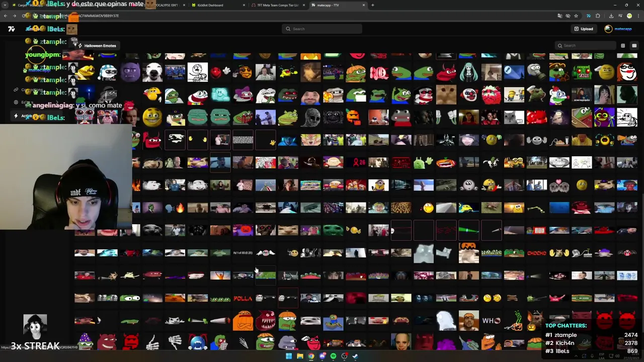Select the purple wizard hat emote
Screen dimensions: 644x362
(x=85, y=342)
